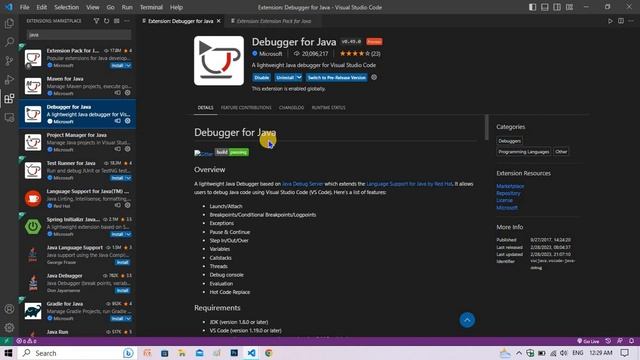Filter extensions with the funnel icon
The width and height of the screenshot is (640, 360).
[x=96, y=21]
